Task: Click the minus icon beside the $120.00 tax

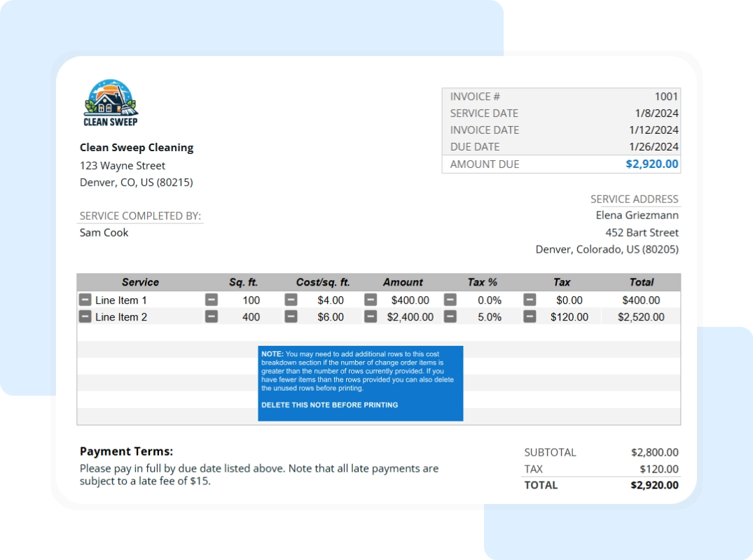Action: coord(528,316)
